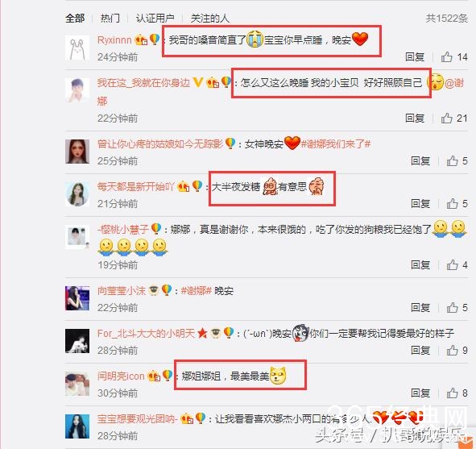Image resolution: width=476 pixels, height=449 pixels.
Task: Open 每天都是新开始吖 user avatar
Action: pos(77,194)
